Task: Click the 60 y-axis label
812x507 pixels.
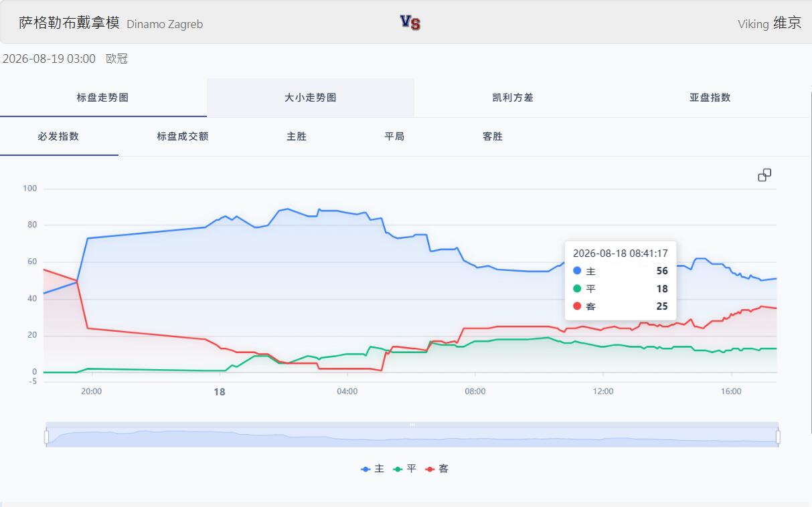Action: 32,262
